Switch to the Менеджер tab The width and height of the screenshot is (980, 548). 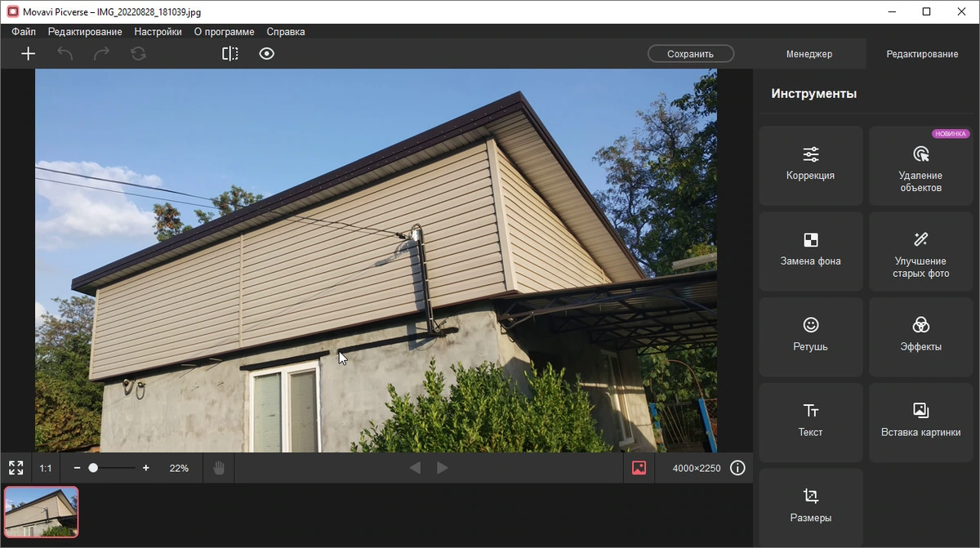coord(809,54)
